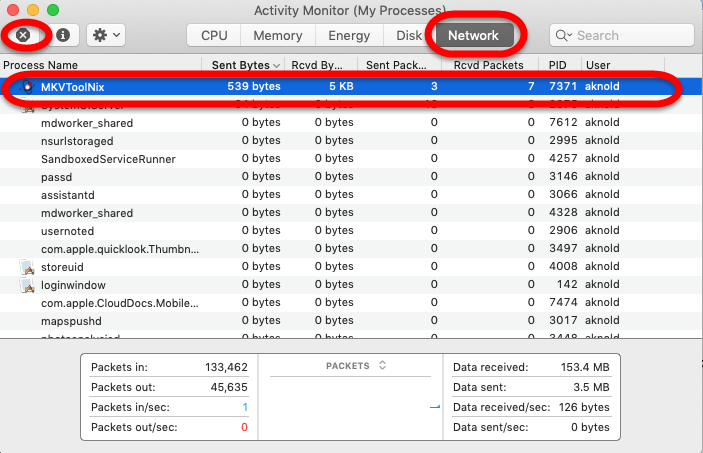Open the Energy tab
703x453 pixels.
tap(349, 35)
